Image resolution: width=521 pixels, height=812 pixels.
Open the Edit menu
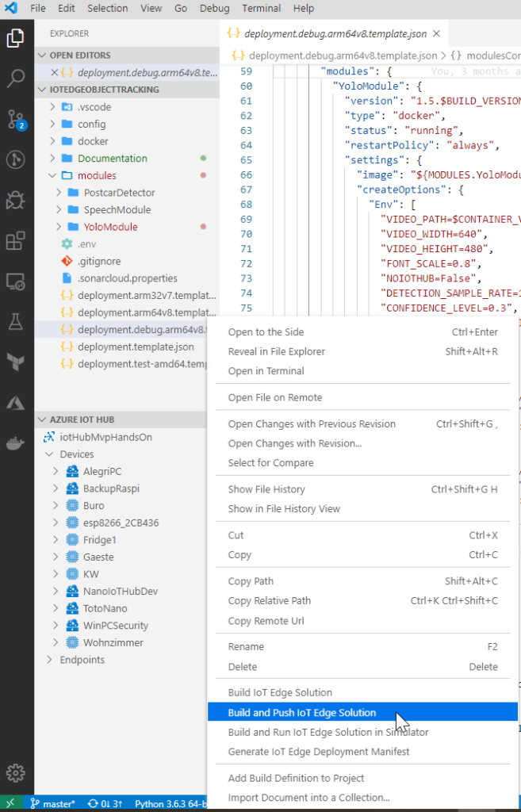pyautogui.click(x=67, y=8)
